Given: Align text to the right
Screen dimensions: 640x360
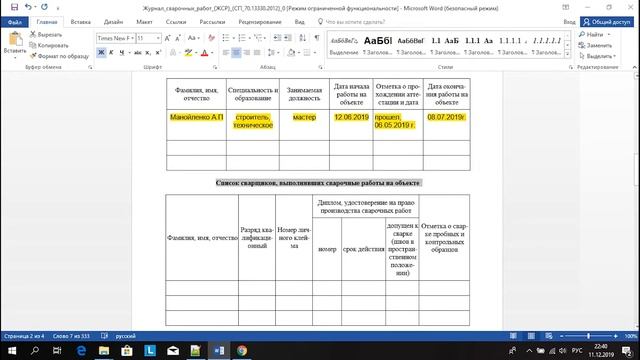Looking at the screenshot, I should tap(247, 53).
